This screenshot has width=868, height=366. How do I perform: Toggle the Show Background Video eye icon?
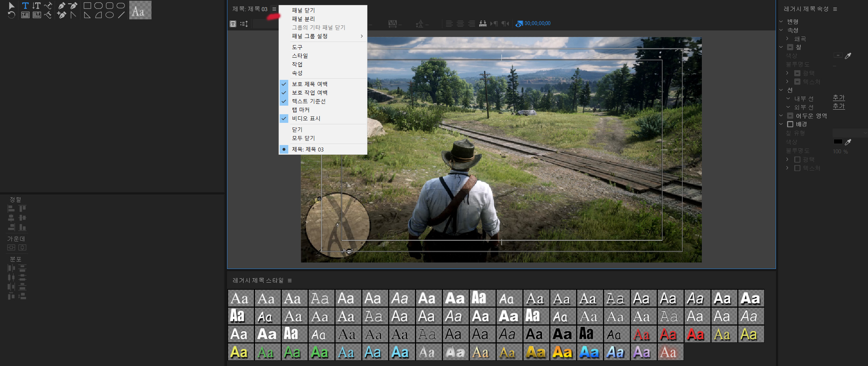click(x=519, y=24)
